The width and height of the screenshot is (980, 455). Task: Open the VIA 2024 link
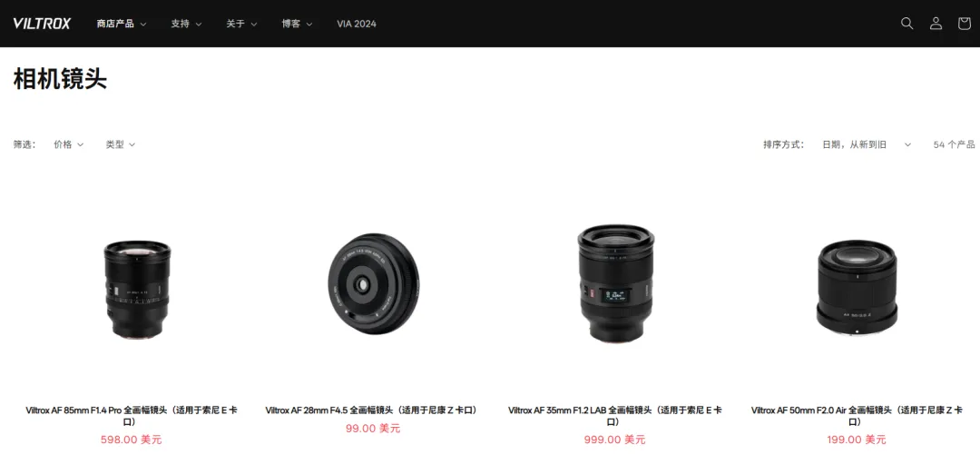coord(357,24)
